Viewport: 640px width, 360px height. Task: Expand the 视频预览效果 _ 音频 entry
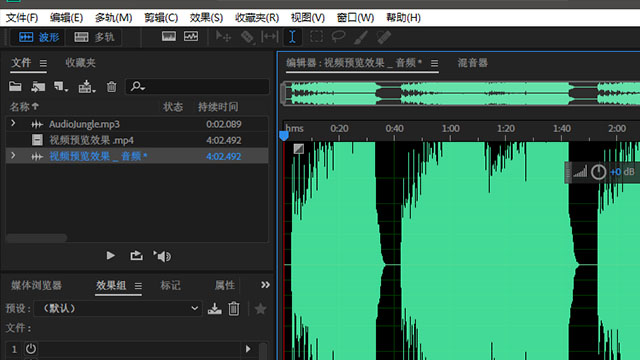13,156
